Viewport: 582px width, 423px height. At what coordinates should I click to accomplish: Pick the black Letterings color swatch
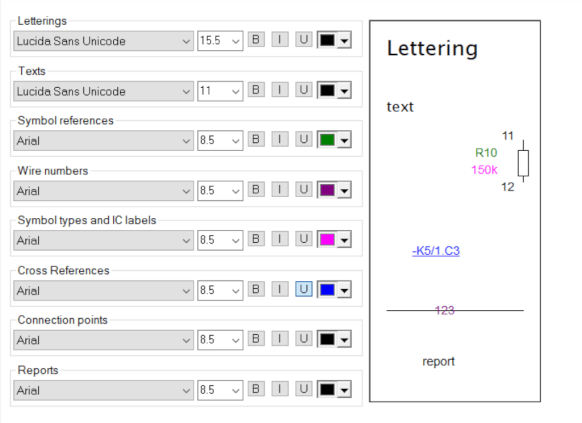pos(327,40)
